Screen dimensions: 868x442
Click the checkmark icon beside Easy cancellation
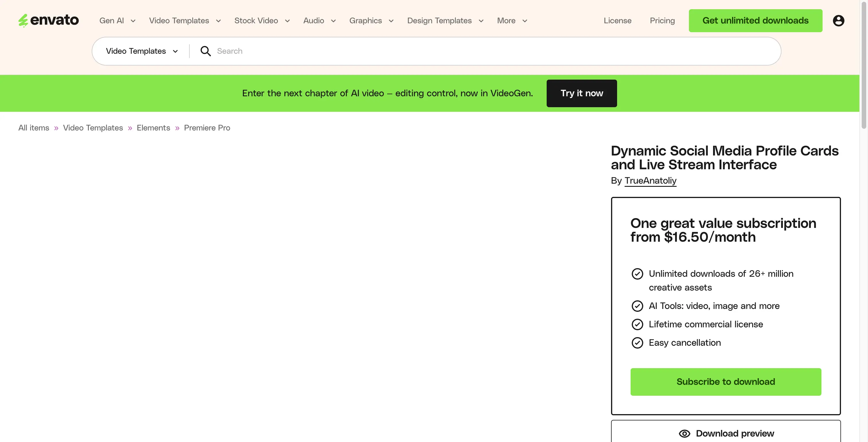[x=637, y=343]
